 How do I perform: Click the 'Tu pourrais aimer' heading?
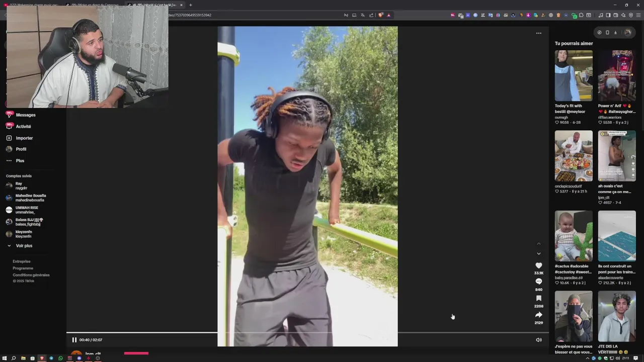coord(574,43)
